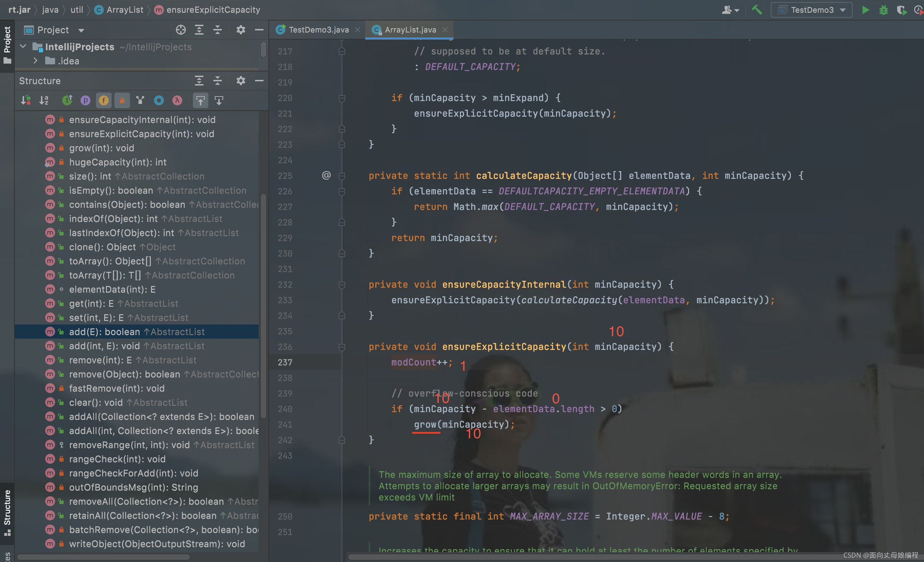924x562 pixels.
Task: Click the @ gutter icon at line 225
Action: 326,175
